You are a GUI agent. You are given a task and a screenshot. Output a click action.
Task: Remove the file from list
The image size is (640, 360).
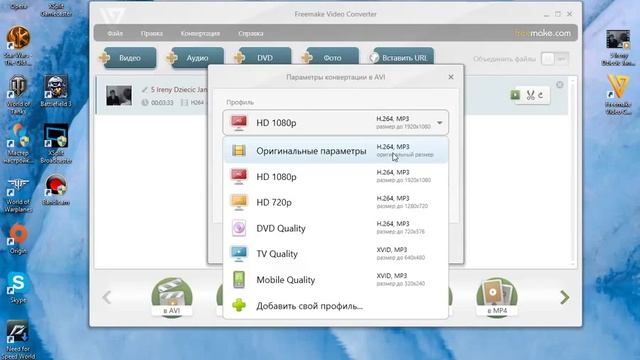[560, 84]
